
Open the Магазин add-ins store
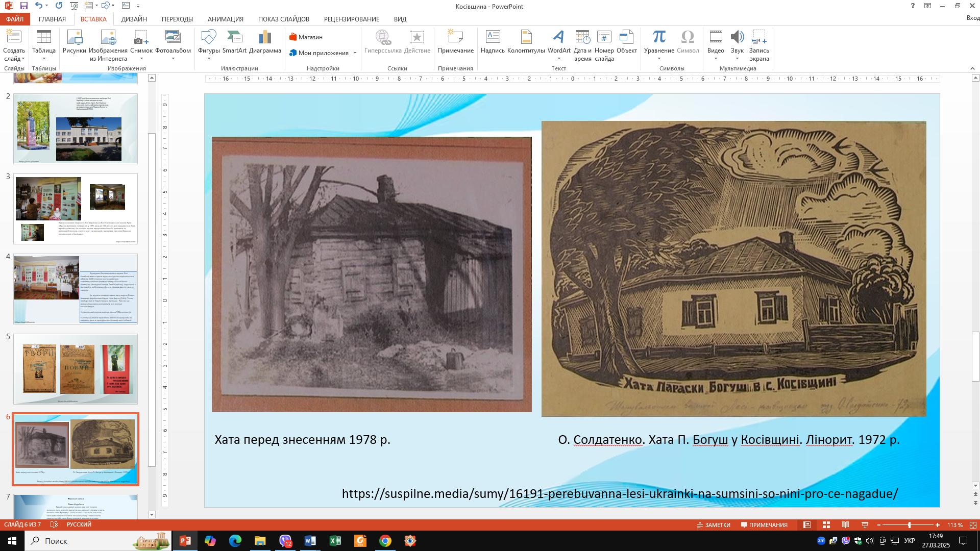tap(306, 37)
